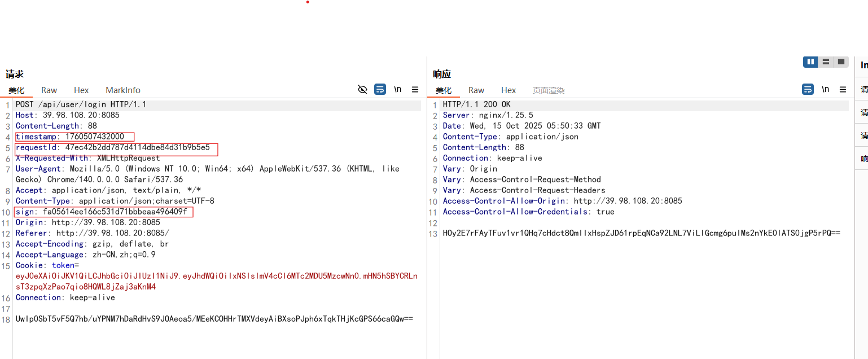Click the encrypted response body on line 13
Viewport: 868px width, 359px height.
point(641,233)
